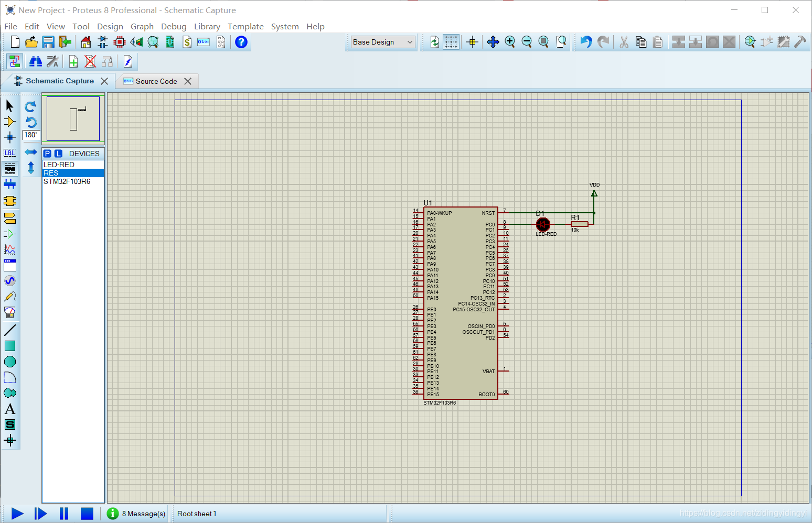Image resolution: width=812 pixels, height=523 pixels.
Task: Click the Home schematic toolbar icon
Action: [86, 42]
